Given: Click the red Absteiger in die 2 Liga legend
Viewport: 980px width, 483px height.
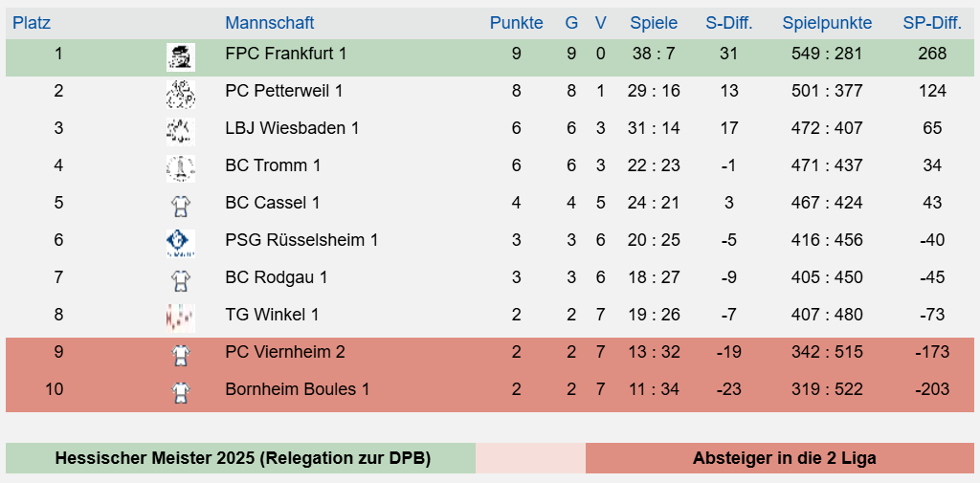Looking at the screenshot, I should pos(784,458).
